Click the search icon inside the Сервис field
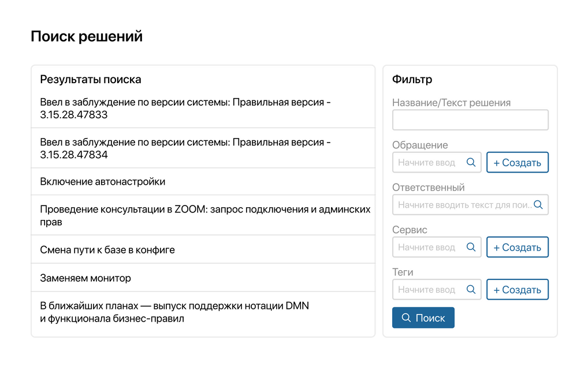Screen dimensions: 588x381 tap(471, 247)
